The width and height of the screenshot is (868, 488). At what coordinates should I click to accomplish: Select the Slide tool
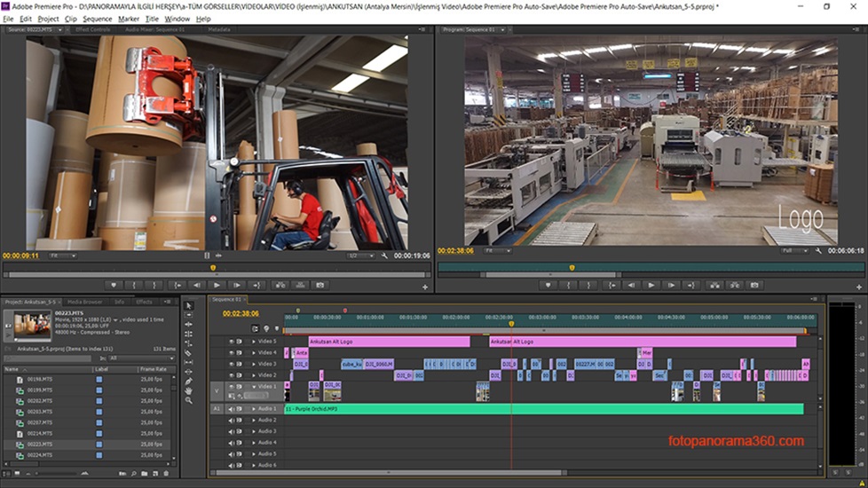point(189,371)
